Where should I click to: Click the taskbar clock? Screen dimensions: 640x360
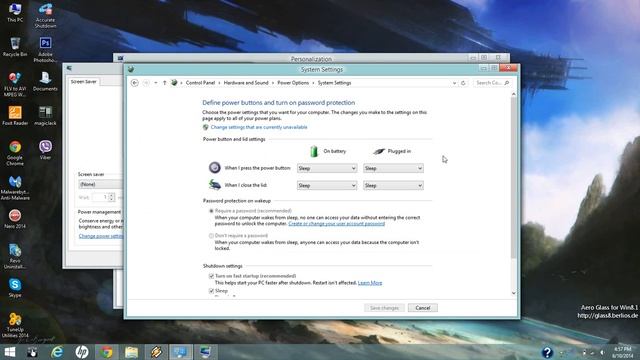623,352
